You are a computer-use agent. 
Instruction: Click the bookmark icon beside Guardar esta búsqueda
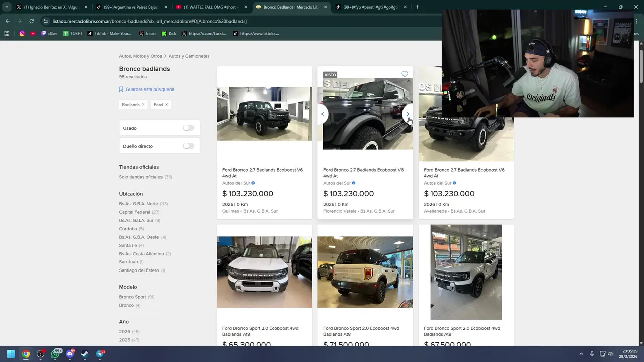(121, 89)
